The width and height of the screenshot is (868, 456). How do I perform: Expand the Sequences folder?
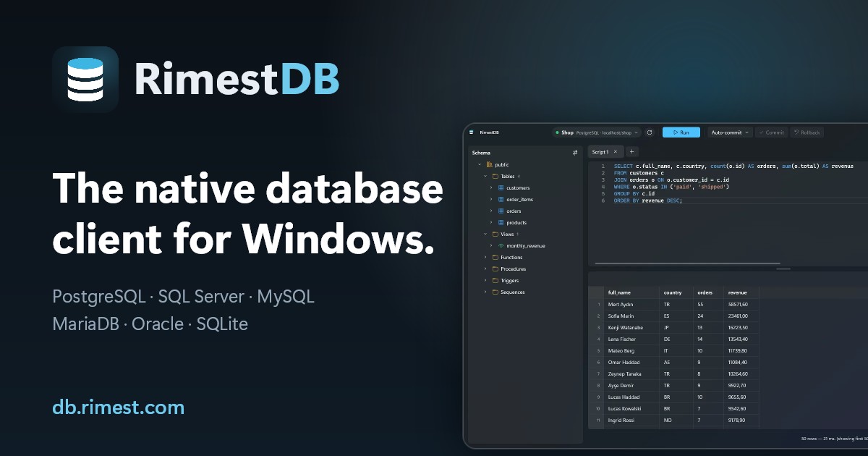[x=485, y=292]
